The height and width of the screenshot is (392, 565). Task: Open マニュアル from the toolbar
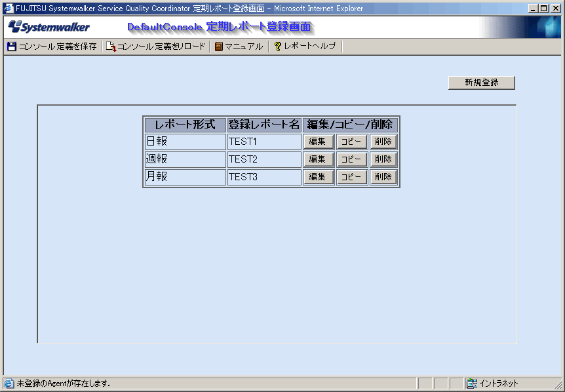[x=244, y=47]
